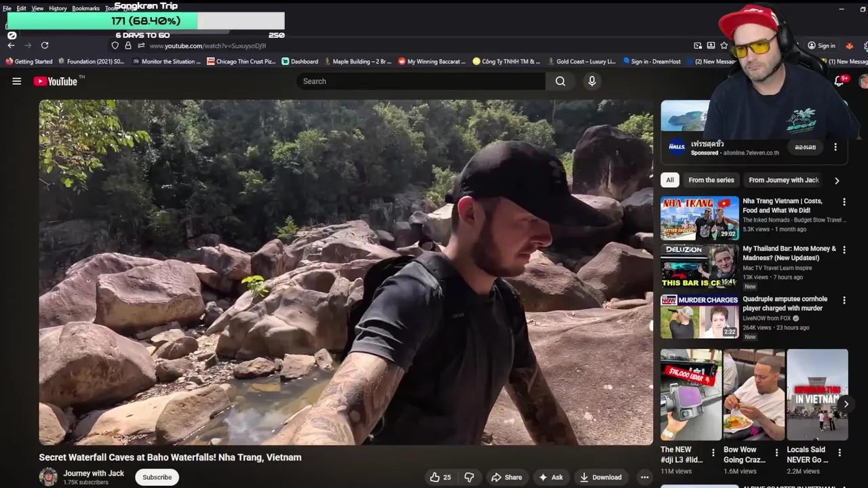Click the Ask button

pos(551,477)
